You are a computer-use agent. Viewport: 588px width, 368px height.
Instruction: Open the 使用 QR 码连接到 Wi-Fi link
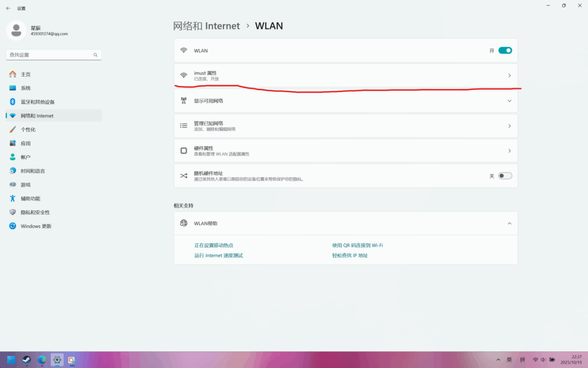(x=357, y=245)
